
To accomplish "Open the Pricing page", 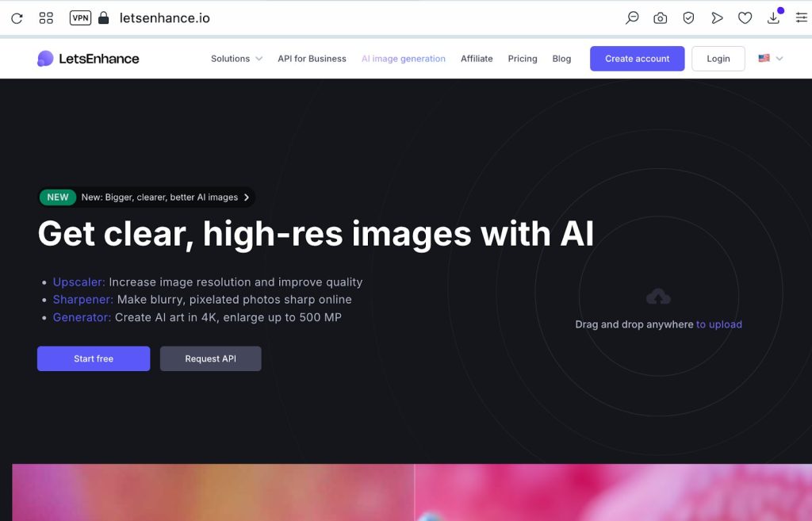I will point(523,59).
